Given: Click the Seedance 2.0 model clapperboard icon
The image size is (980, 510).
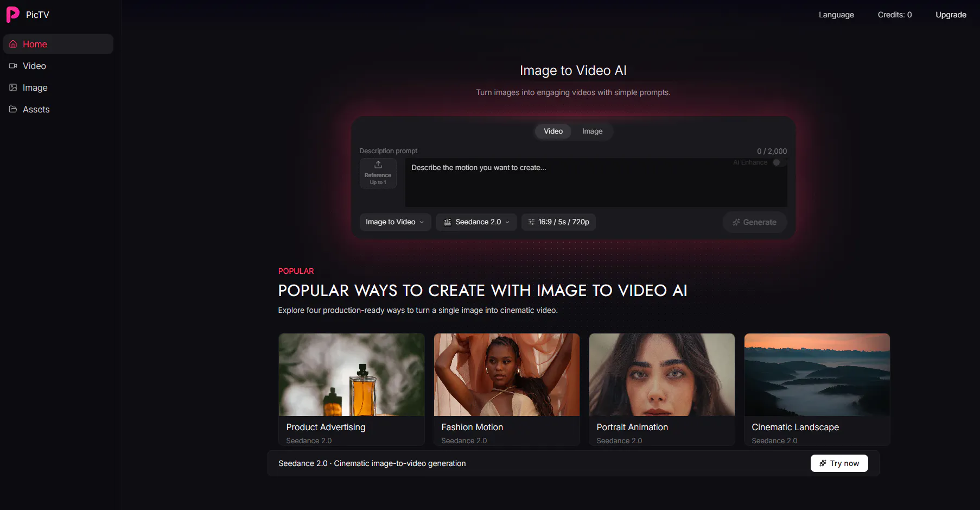Looking at the screenshot, I should pos(448,222).
